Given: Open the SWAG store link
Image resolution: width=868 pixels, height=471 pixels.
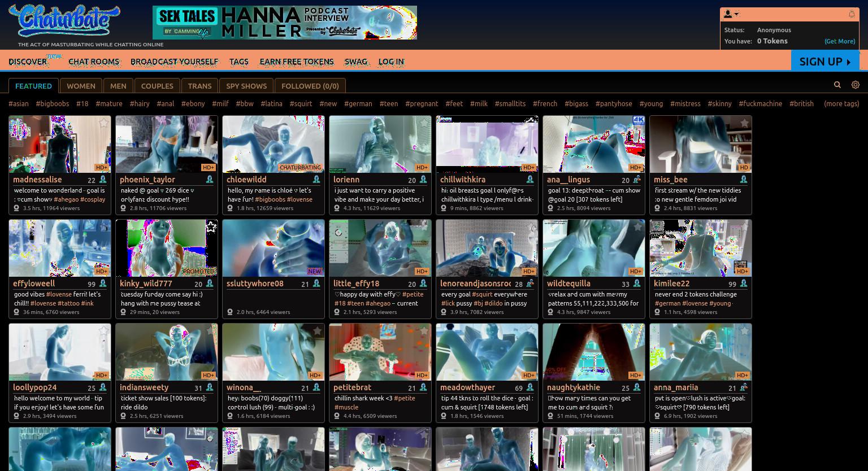Looking at the screenshot, I should pos(356,62).
